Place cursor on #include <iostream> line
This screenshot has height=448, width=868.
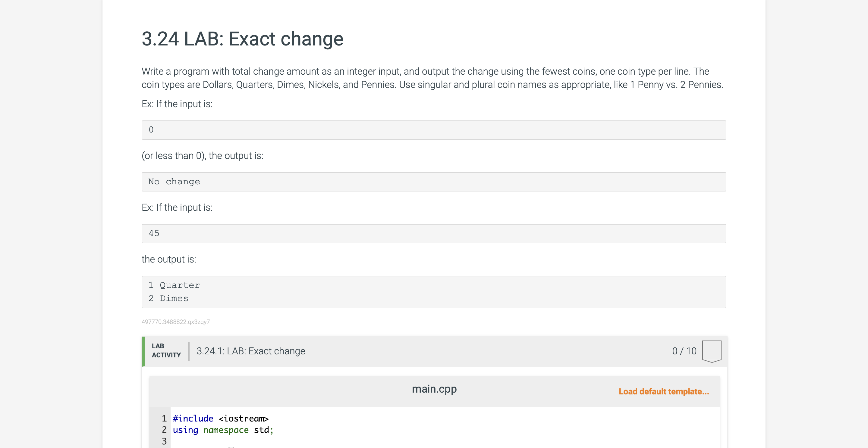tap(221, 418)
